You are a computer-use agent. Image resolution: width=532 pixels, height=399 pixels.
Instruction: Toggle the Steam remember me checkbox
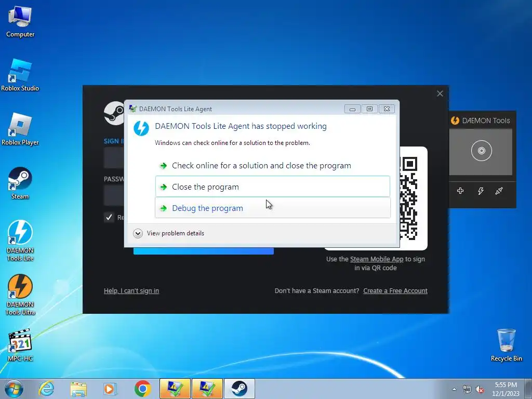(x=109, y=218)
